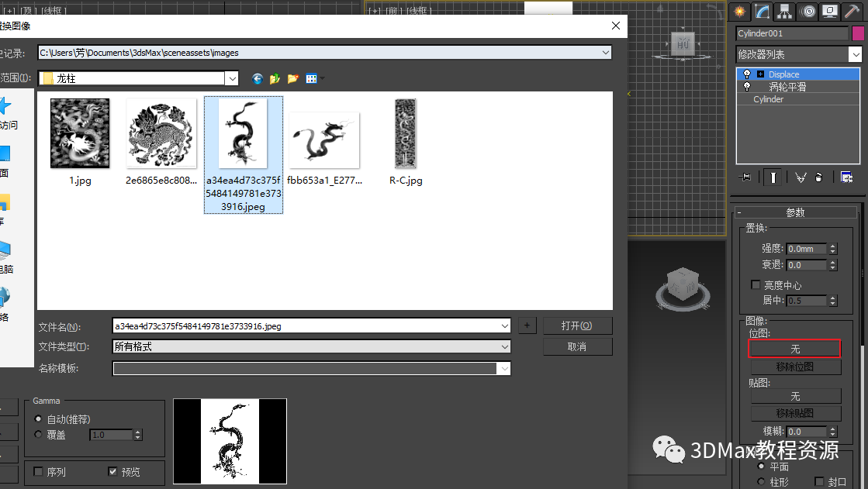Viewport: 868px width, 489px height.
Task: Click the 移除贴图 button
Action: 796,413
